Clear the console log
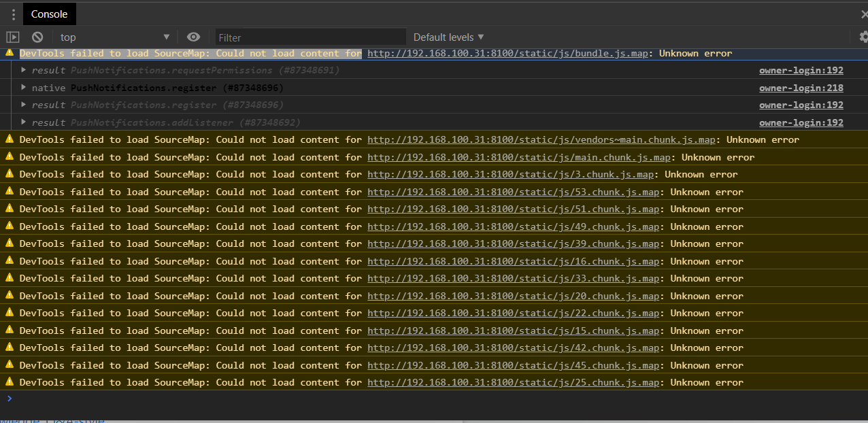The height and width of the screenshot is (423, 868). tap(37, 37)
